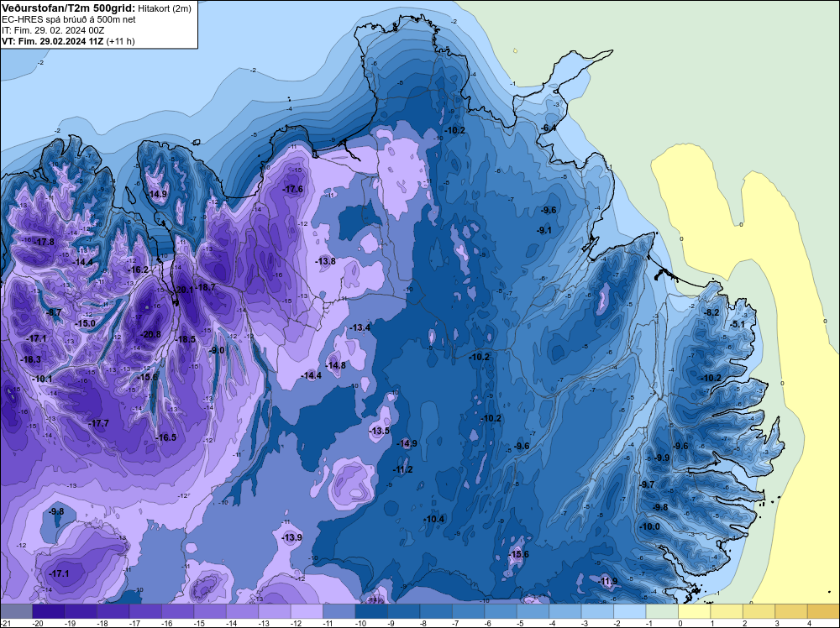Click the -18.7 temperature label
This screenshot has width=840, height=628.
[x=206, y=287]
